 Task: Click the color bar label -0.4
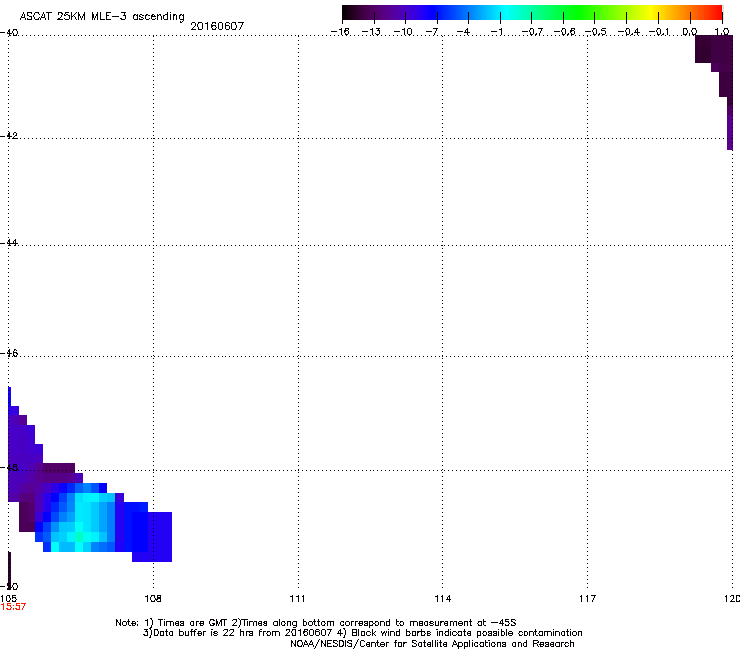pos(628,32)
